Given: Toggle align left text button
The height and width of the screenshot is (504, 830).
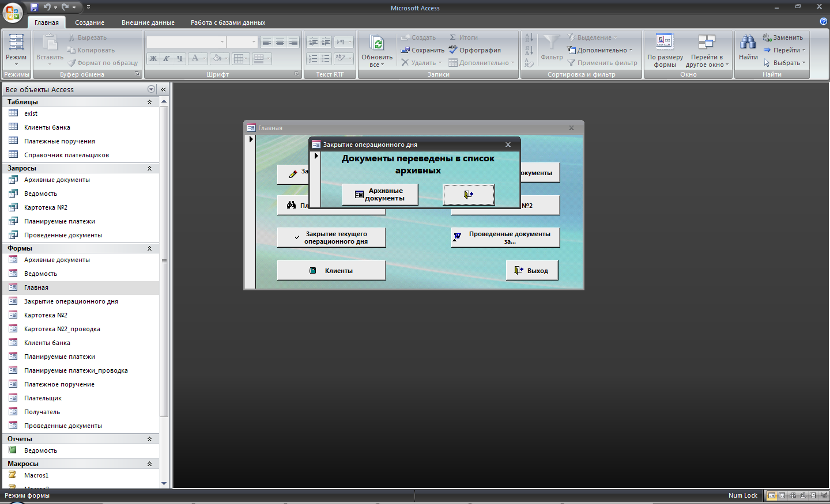Looking at the screenshot, I should (x=266, y=42).
